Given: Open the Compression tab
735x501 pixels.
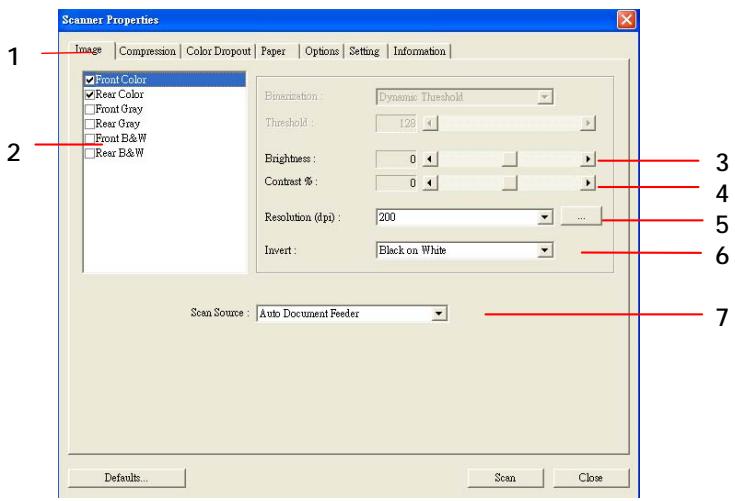Looking at the screenshot, I should point(147,51).
